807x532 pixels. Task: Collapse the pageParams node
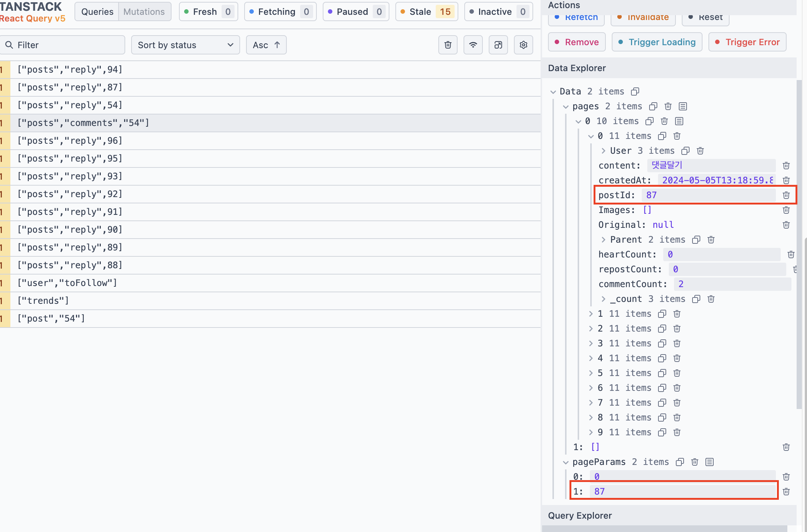(x=566, y=462)
